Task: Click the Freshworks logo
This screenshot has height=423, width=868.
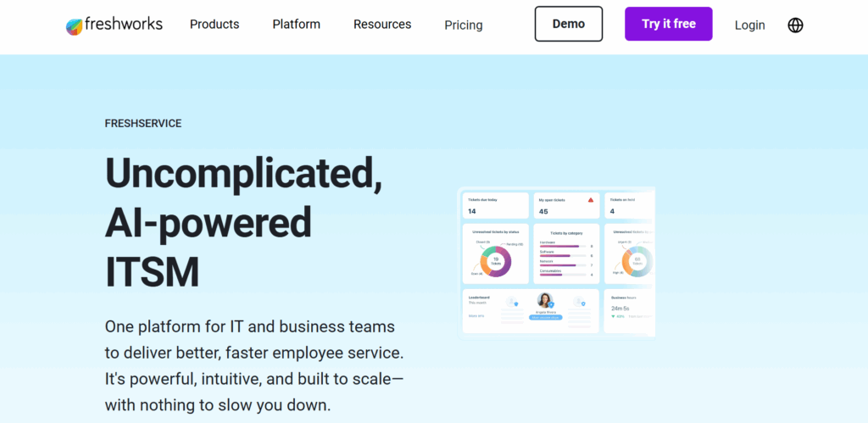Action: [114, 25]
